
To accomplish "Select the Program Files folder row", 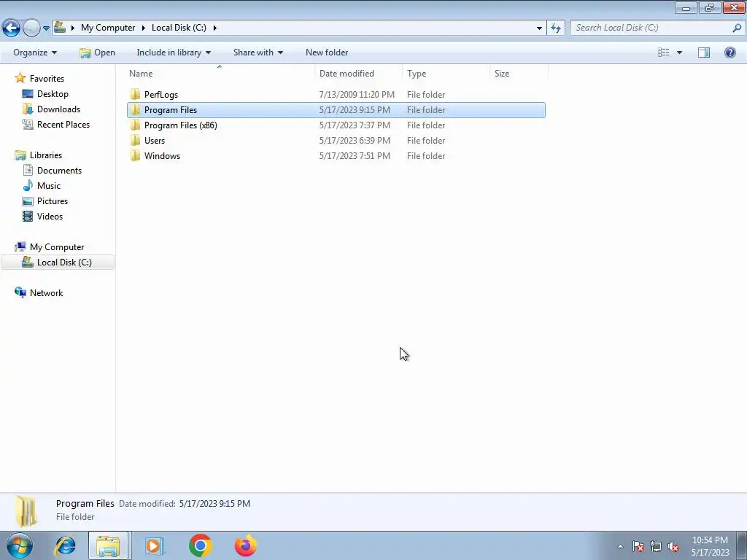I will click(x=336, y=110).
